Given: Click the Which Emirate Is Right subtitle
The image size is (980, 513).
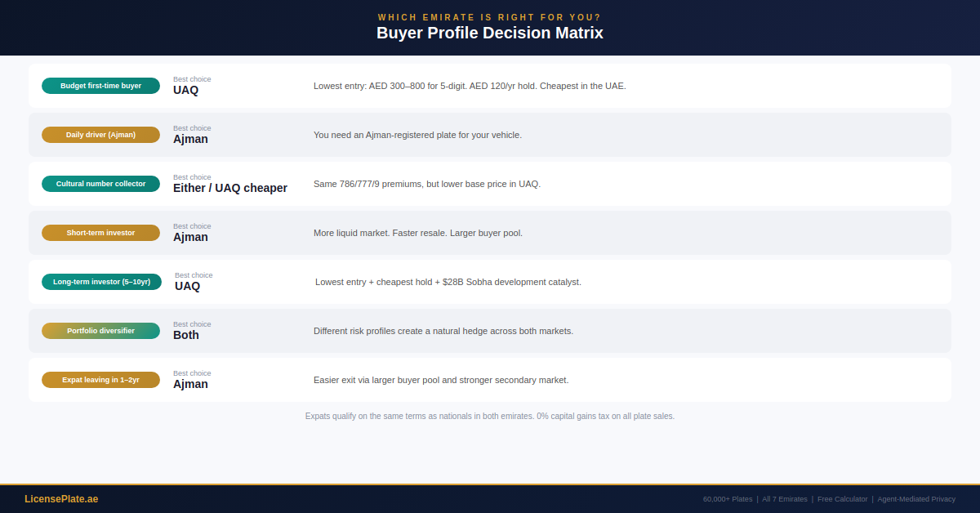Looking at the screenshot, I should 490,17.
